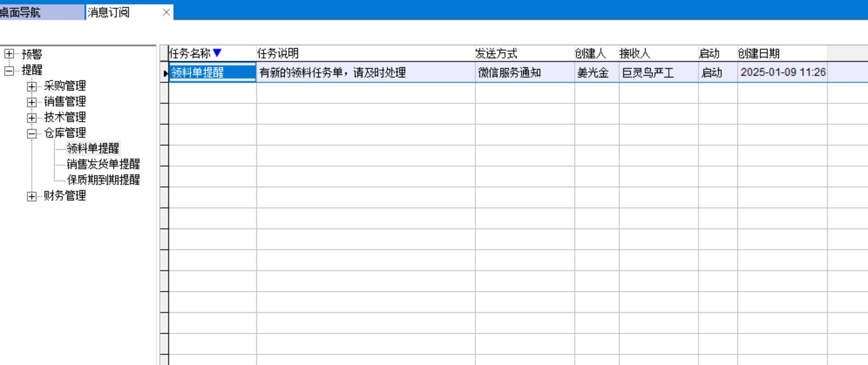Screen dimensions: 868x365
Task: Expand the 技术管理 node
Action: coord(31,118)
